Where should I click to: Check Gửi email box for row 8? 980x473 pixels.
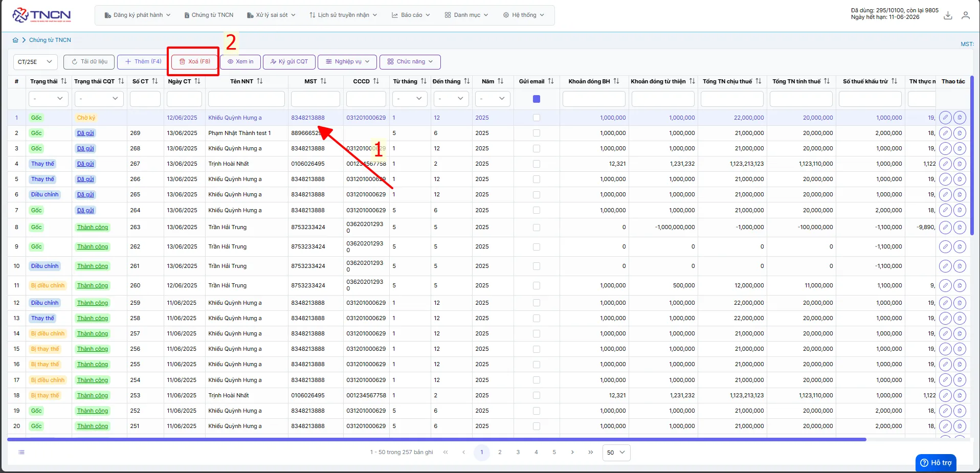tap(537, 228)
